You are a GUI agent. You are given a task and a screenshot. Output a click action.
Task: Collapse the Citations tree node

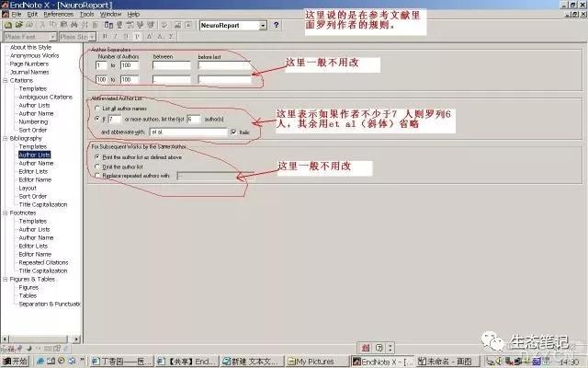(x=6, y=80)
